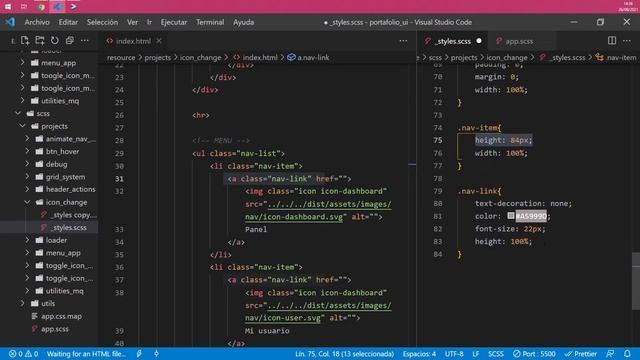The width and height of the screenshot is (640, 360).
Task: Change UTF-8 encoding in status bar
Action: (x=454, y=354)
